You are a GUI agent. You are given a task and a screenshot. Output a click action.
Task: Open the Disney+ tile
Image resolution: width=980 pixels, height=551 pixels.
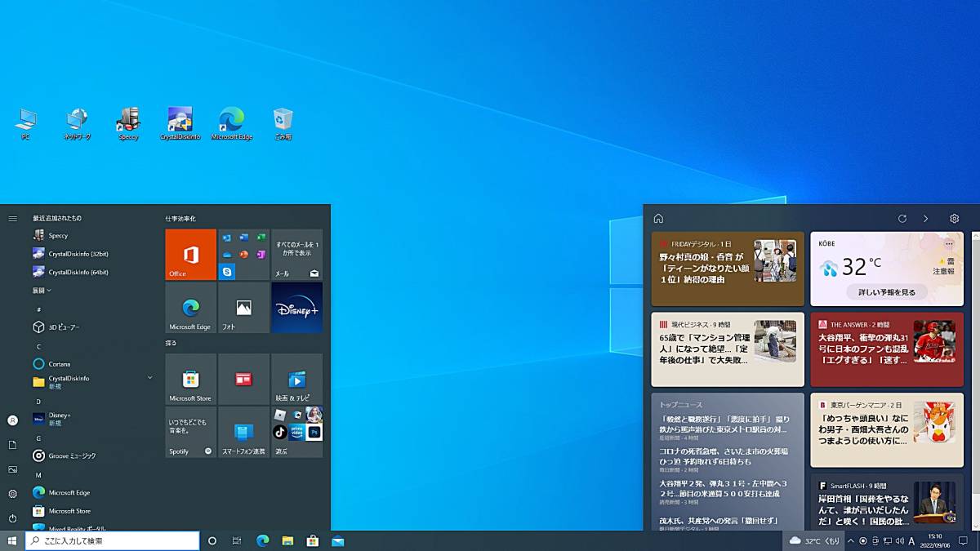[297, 308]
